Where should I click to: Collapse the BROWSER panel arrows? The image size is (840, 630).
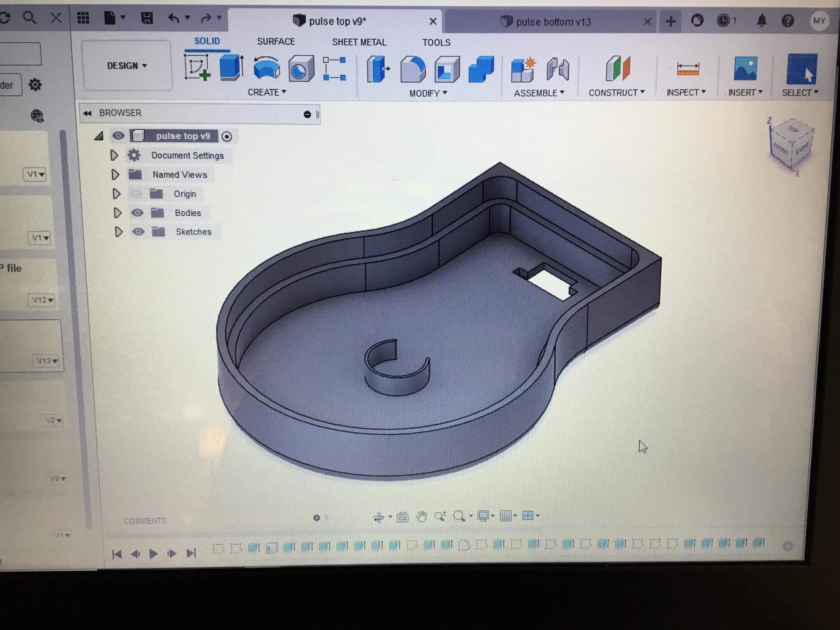pyautogui.click(x=87, y=113)
